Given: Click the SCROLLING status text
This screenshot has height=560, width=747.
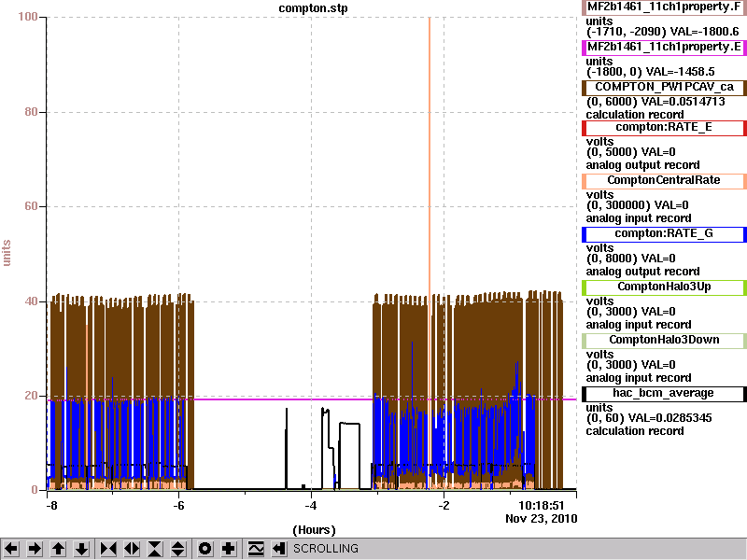Looking at the screenshot, I should 325,549.
